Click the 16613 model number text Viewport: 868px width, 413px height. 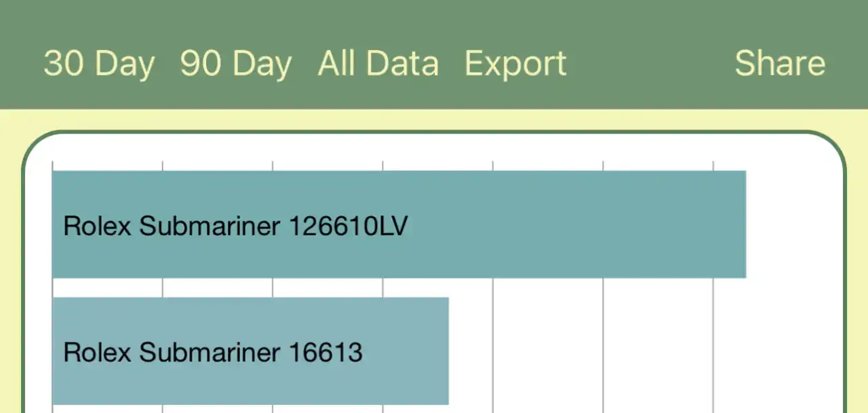click(325, 352)
